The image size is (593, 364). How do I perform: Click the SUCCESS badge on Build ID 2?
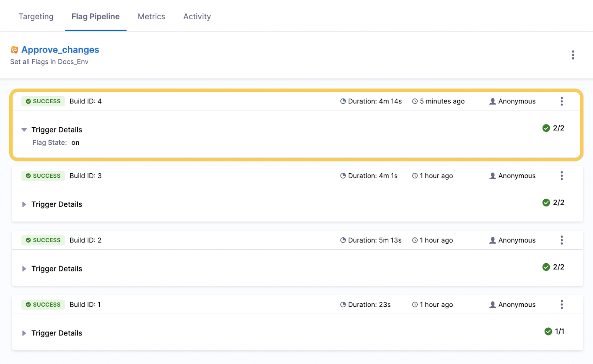(x=43, y=240)
